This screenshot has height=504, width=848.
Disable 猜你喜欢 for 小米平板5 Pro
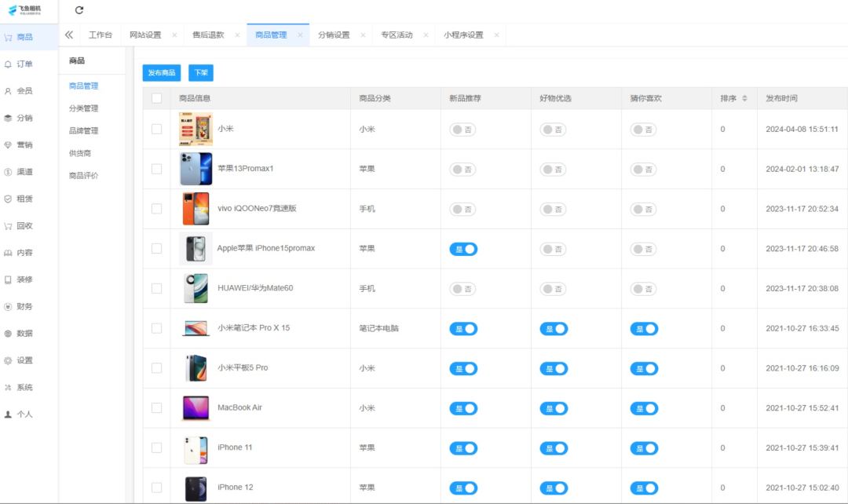pyautogui.click(x=644, y=369)
